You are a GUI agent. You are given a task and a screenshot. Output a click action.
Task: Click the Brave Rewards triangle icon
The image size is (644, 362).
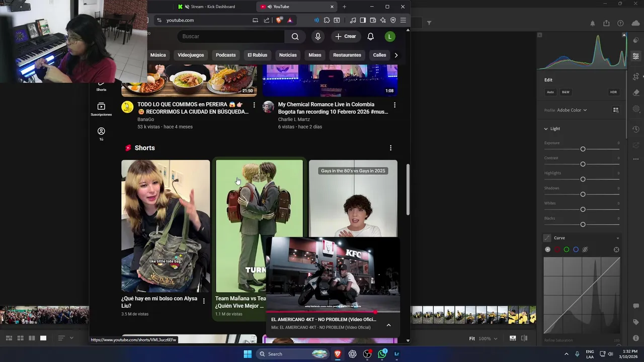pyautogui.click(x=290, y=20)
